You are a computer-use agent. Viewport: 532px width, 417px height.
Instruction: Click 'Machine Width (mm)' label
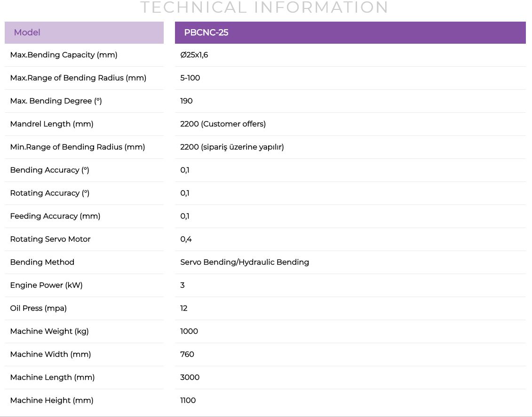coord(50,354)
